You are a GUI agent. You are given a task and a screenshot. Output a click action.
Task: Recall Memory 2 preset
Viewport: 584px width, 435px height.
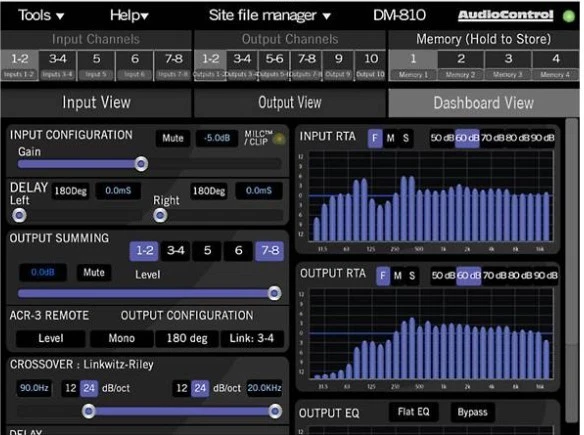[x=461, y=65]
